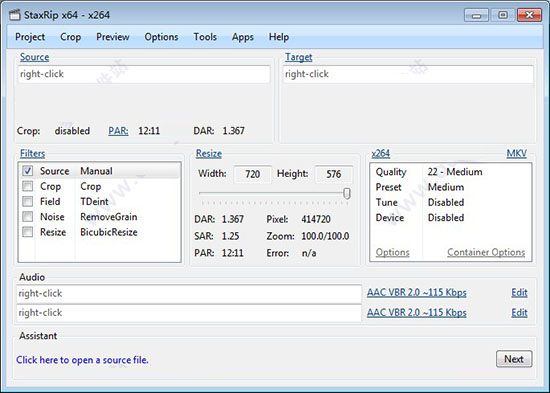Viewport: 550px width, 393px height.
Task: Uncheck the Source filter checkbox
Action: coord(28,171)
